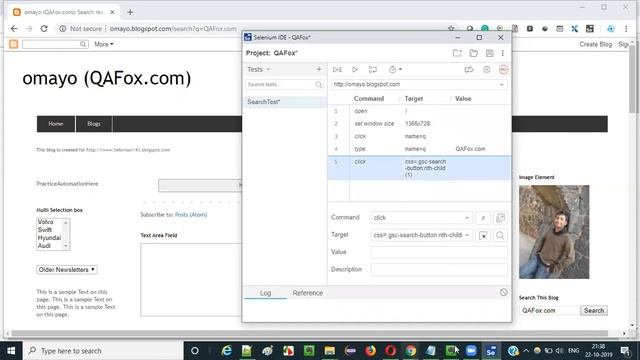Open new Chrome tab

click(130, 12)
